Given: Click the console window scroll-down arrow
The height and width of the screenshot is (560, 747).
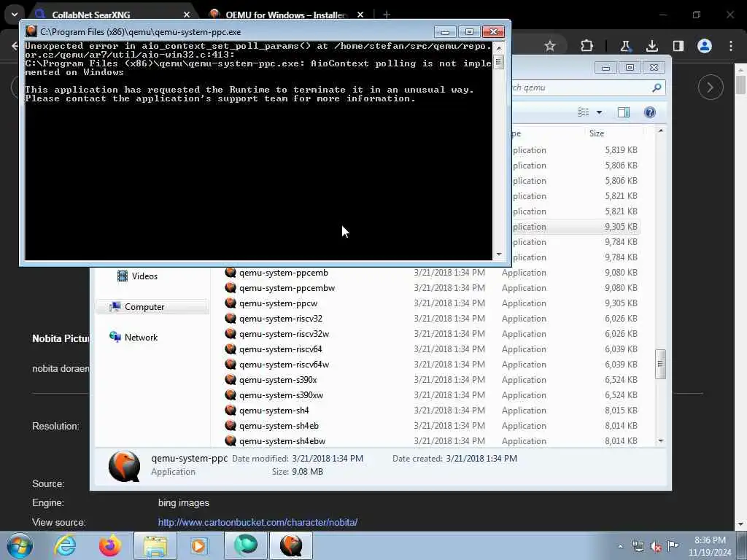Looking at the screenshot, I should coord(499,254).
